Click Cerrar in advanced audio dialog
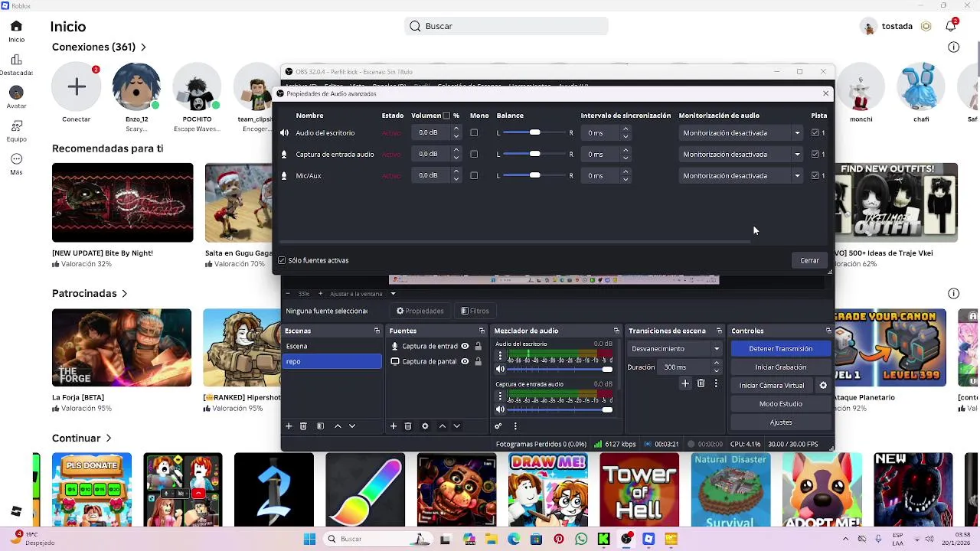The image size is (980, 551). [809, 261]
